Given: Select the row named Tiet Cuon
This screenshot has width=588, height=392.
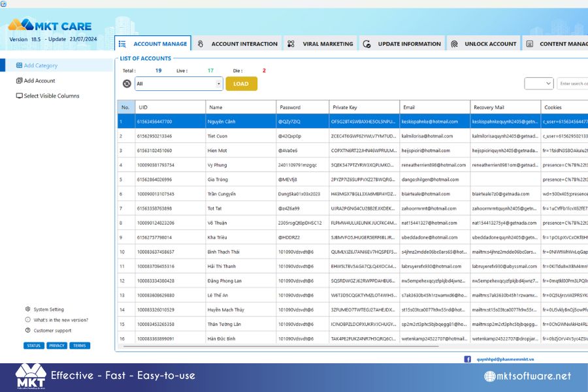Looking at the screenshot, I should [353, 136].
